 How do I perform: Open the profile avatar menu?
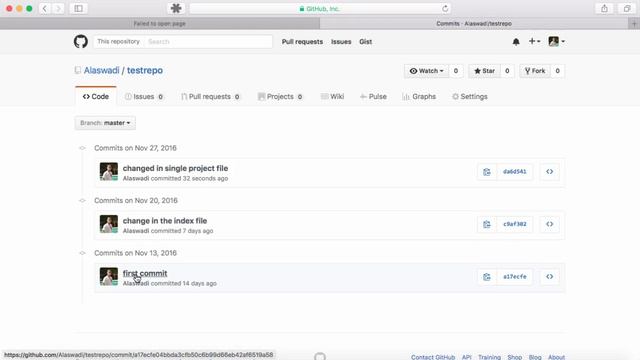tap(557, 41)
